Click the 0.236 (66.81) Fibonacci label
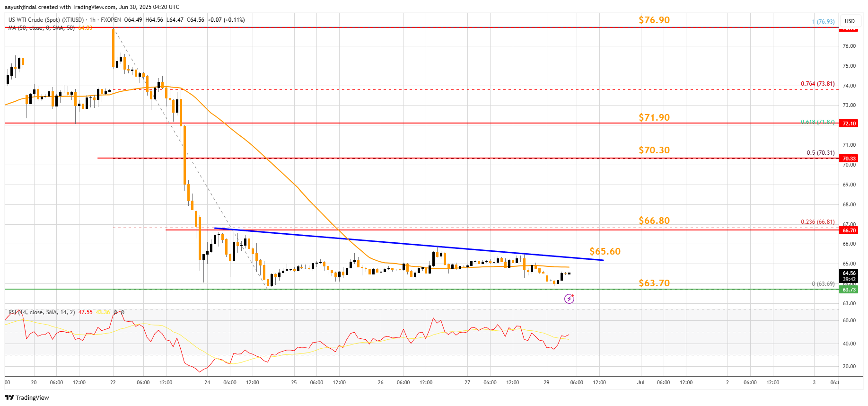The image size is (868, 406). coord(817,222)
